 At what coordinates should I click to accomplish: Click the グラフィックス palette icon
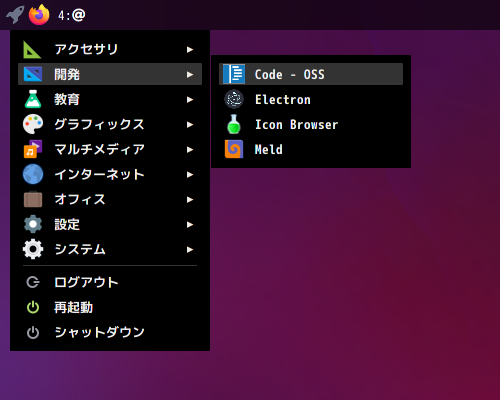tap(33, 124)
